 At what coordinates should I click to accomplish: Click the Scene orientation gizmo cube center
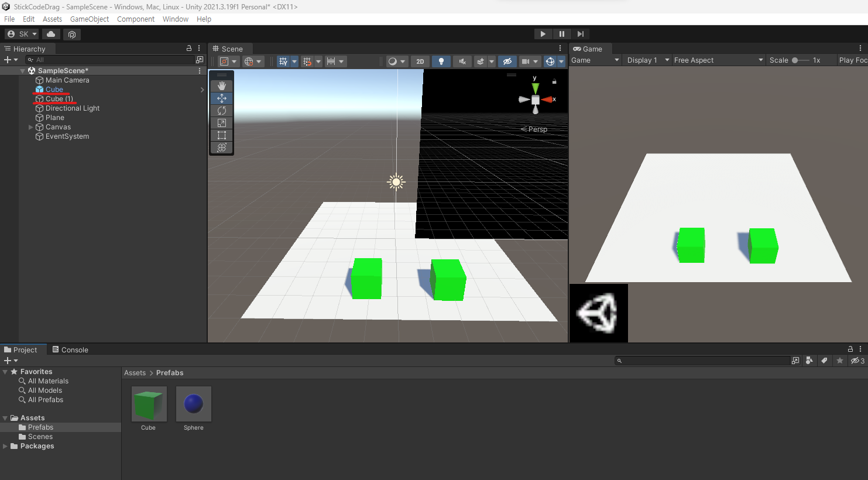pyautogui.click(x=536, y=100)
